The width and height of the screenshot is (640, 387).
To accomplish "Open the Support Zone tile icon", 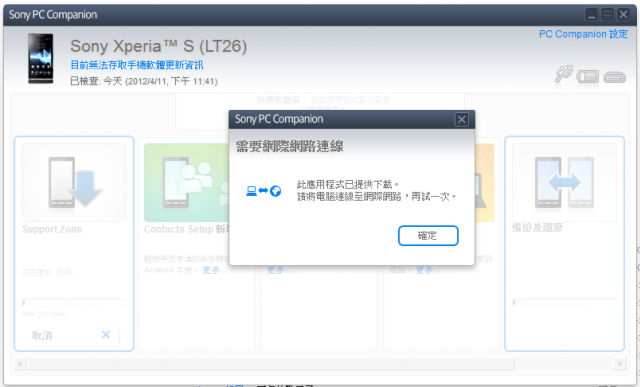I will click(74, 182).
